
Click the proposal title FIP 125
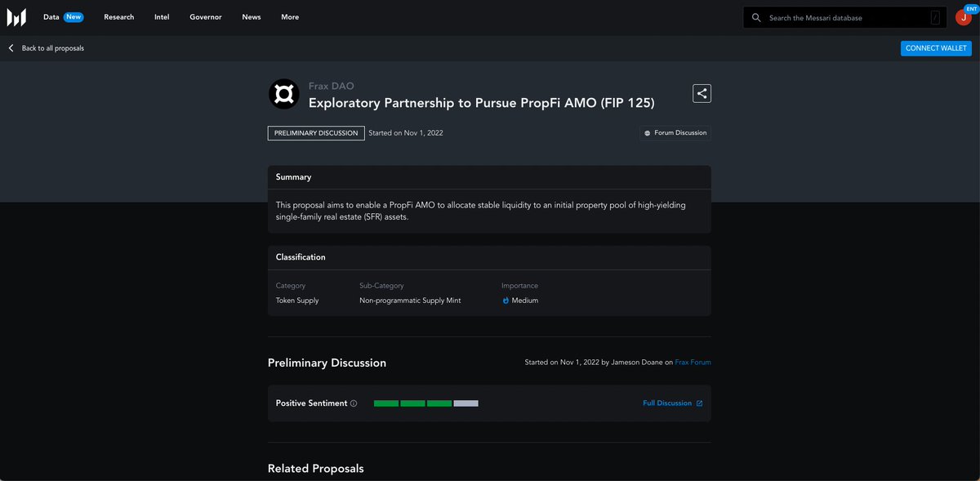[482, 103]
